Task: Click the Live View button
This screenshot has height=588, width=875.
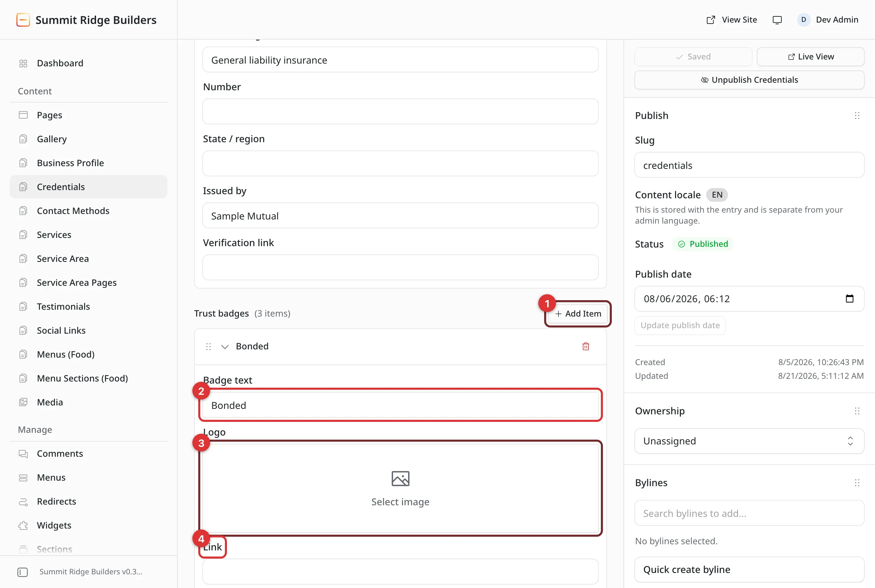Action: pos(810,57)
